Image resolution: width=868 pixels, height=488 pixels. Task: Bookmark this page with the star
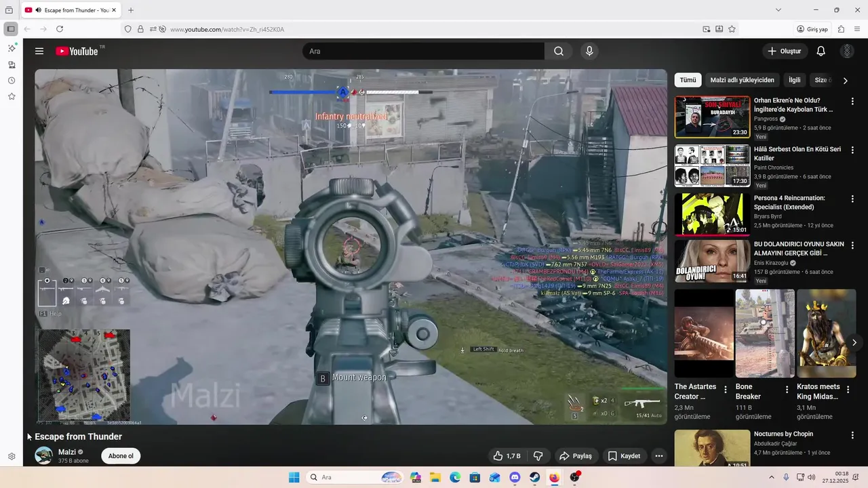732,29
